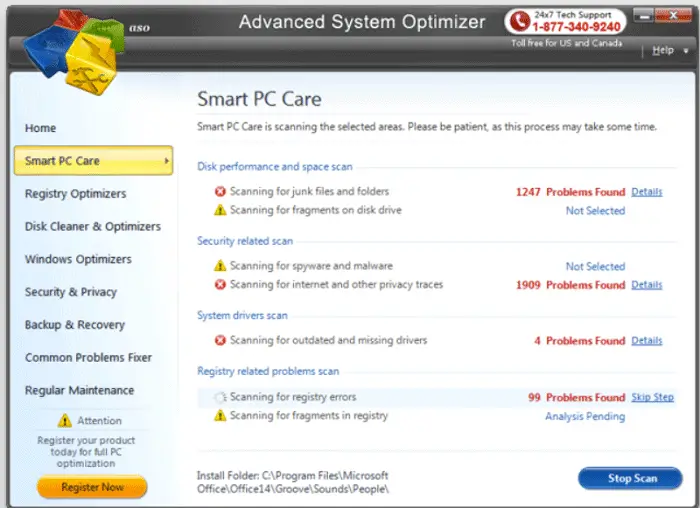View Details for junk files problems

coord(646,192)
